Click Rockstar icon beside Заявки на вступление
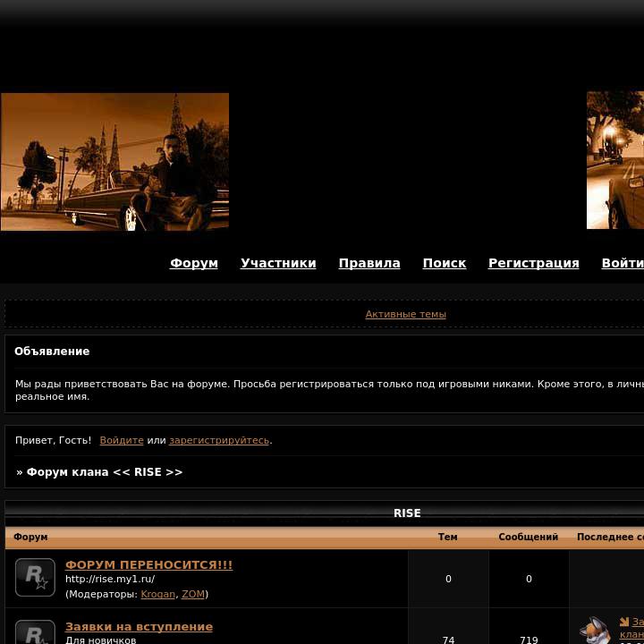 (35, 632)
